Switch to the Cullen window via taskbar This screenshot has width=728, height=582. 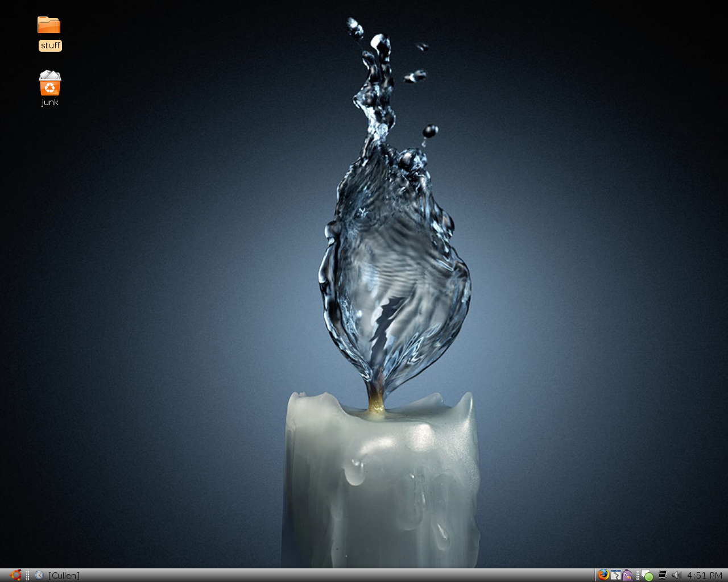click(64, 575)
